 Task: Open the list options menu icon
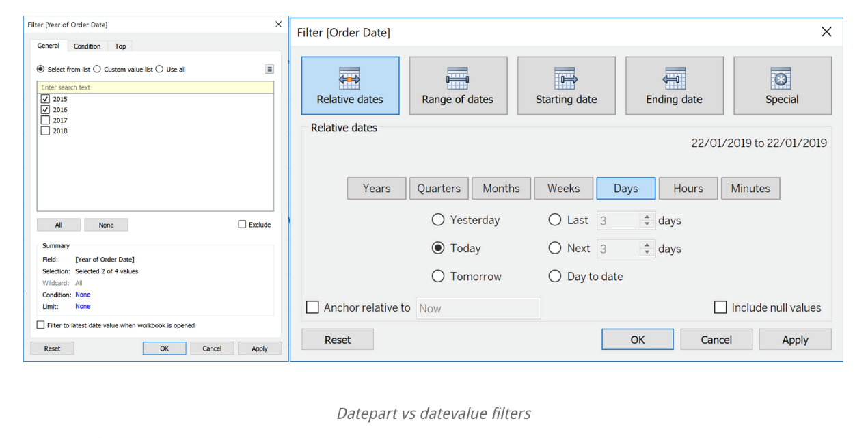click(269, 69)
